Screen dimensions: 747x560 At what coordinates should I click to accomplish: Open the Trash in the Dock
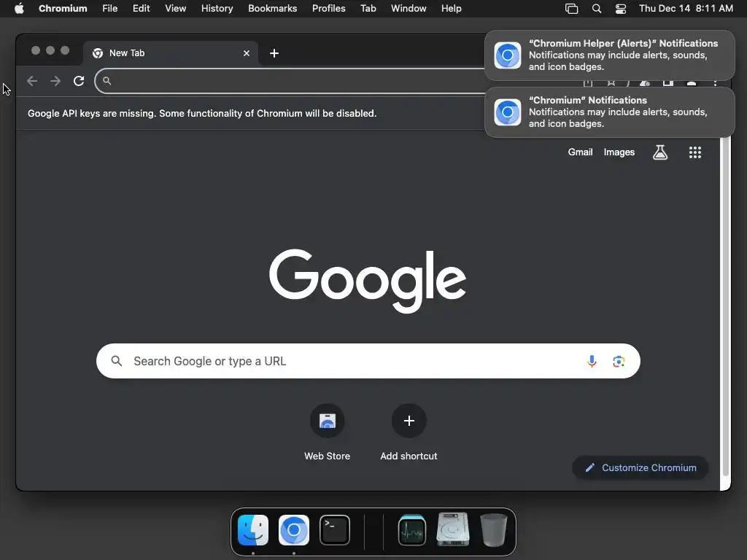click(x=494, y=530)
